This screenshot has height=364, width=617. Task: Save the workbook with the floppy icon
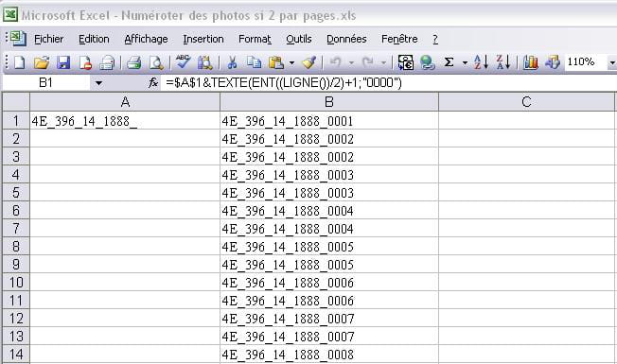tap(63, 62)
